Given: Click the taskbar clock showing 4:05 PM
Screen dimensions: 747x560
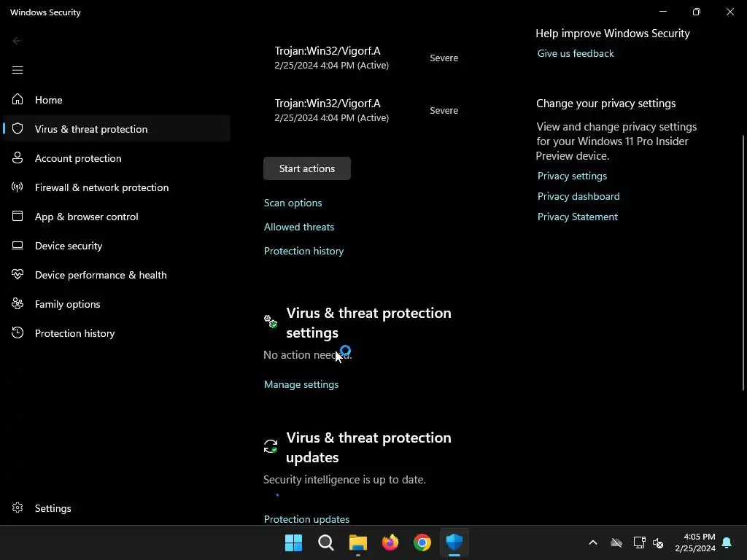Looking at the screenshot, I should click(695, 542).
